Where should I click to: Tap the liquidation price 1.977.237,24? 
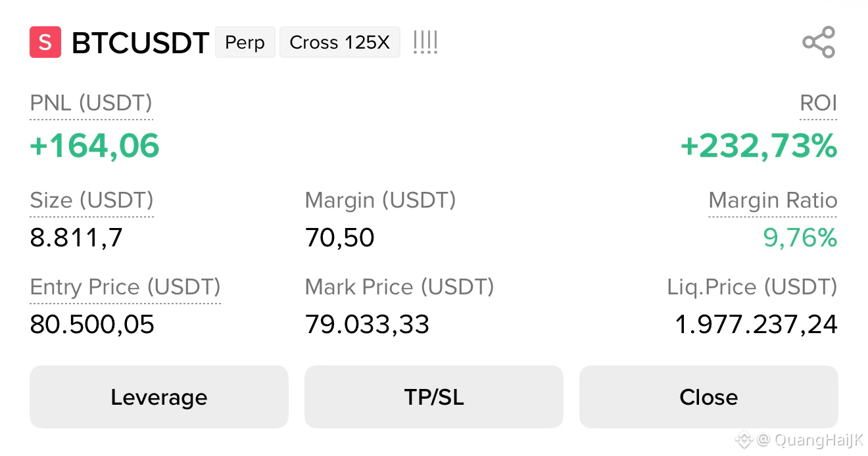757,324
